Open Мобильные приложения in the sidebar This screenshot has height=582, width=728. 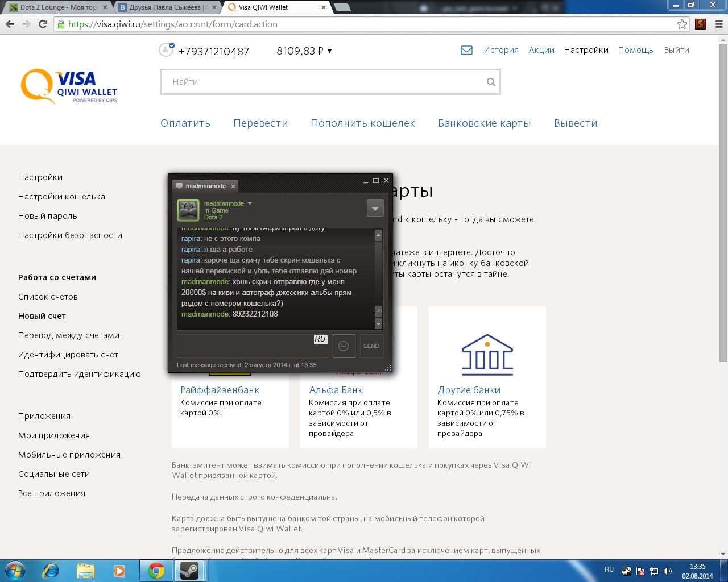69,455
